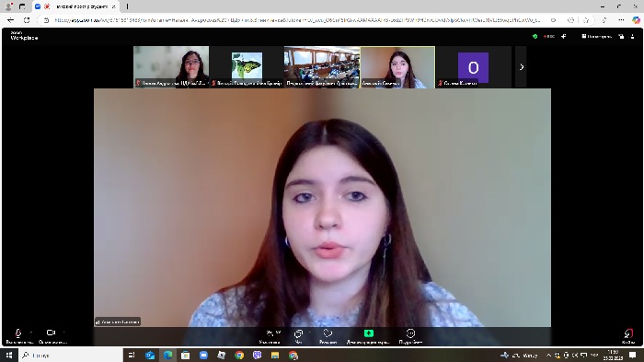Image resolution: width=644 pixels, height=362 pixels.
Task: Click the green share screen button
Action: pyautogui.click(x=368, y=333)
